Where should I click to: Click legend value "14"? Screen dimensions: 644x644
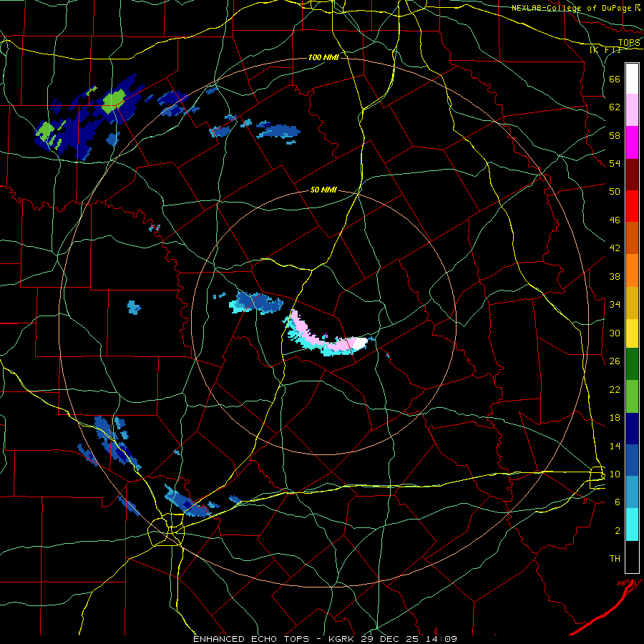pyautogui.click(x=615, y=446)
